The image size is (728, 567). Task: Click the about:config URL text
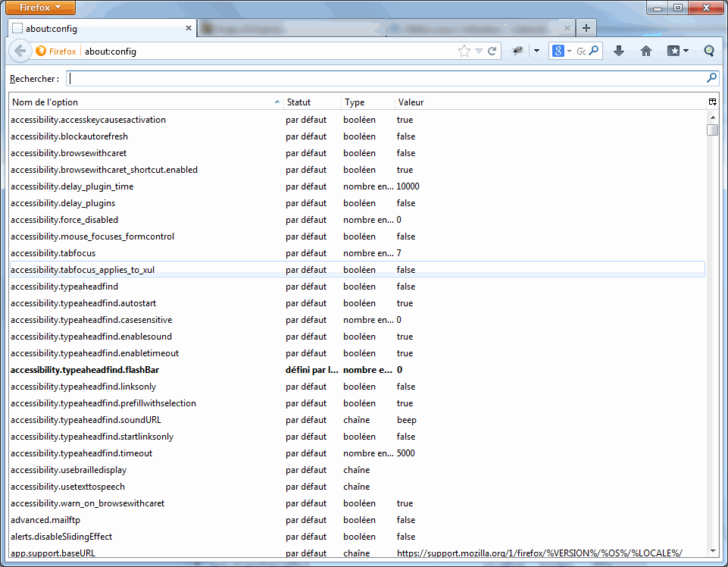(x=111, y=52)
